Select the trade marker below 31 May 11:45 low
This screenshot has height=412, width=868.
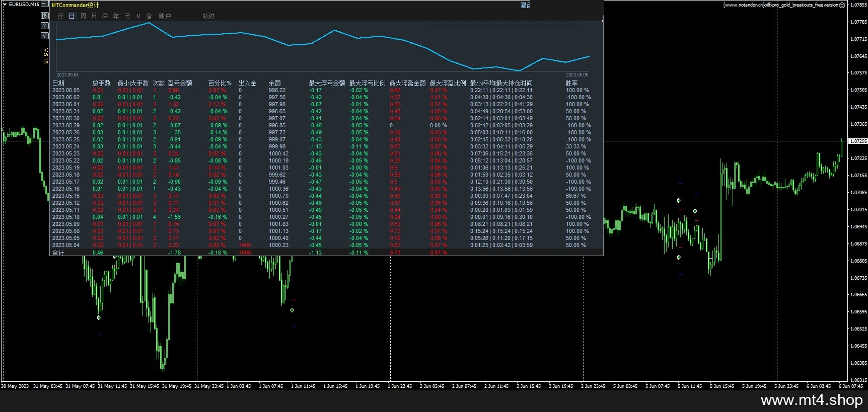99,317
